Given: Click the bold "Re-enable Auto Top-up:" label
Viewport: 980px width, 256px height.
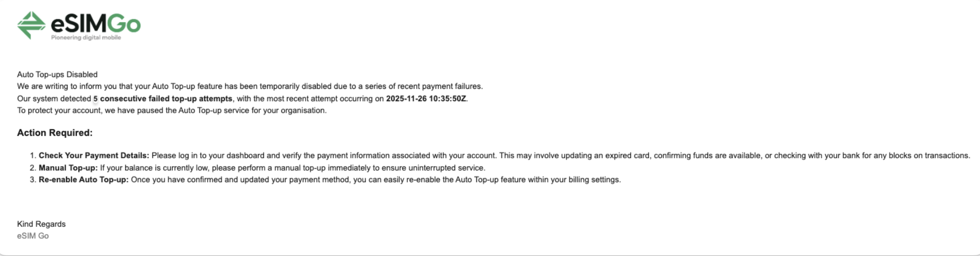Looking at the screenshot, I should pyautogui.click(x=84, y=180).
